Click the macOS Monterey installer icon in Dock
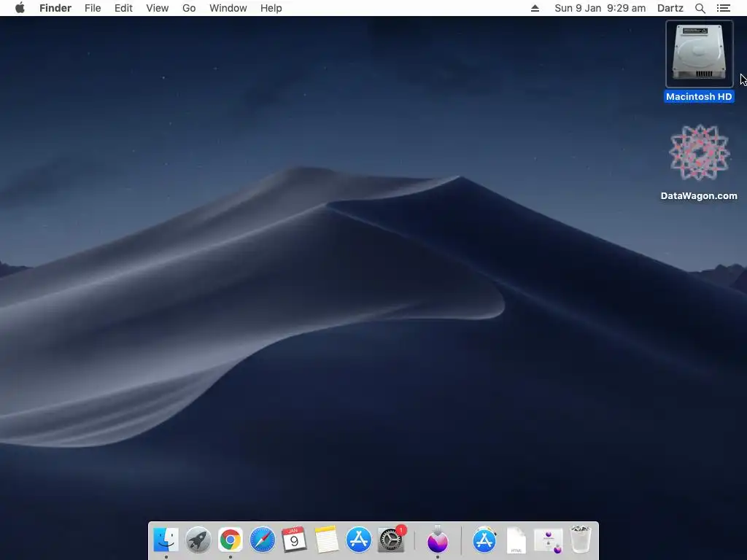This screenshot has height=560, width=747. [438, 540]
